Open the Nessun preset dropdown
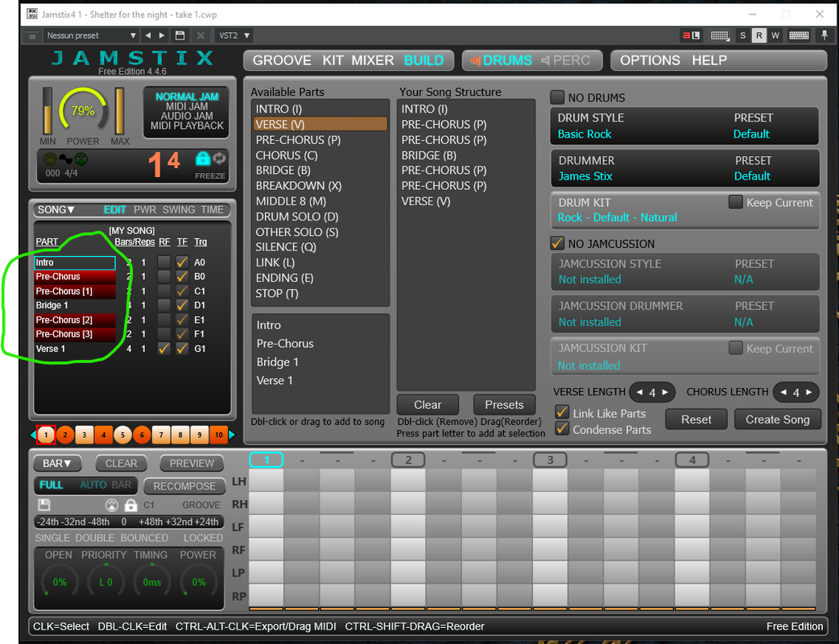 click(90, 35)
